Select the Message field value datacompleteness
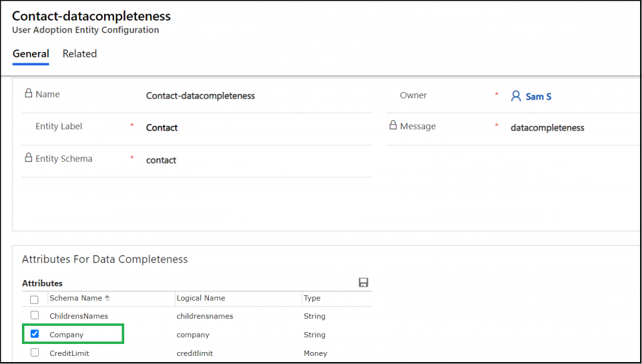The width and height of the screenshot is (642, 364). [547, 127]
